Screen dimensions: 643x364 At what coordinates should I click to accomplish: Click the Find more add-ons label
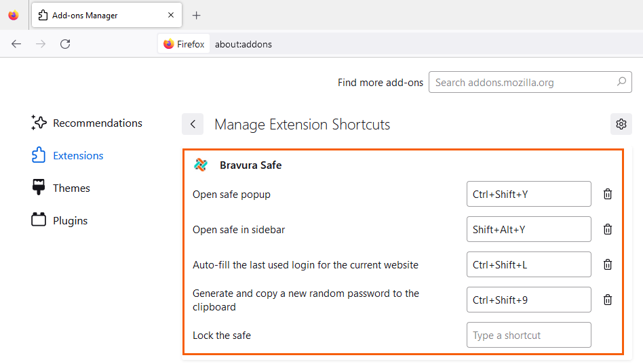(380, 83)
